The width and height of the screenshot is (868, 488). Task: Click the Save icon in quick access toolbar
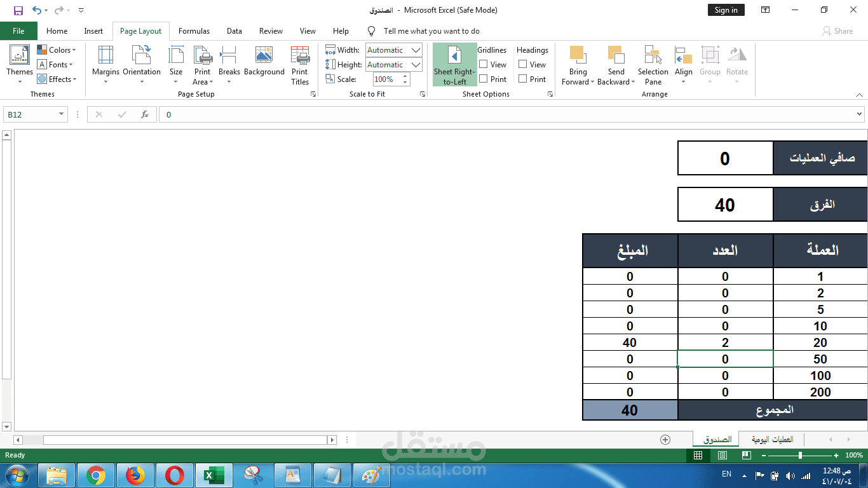coord(18,10)
